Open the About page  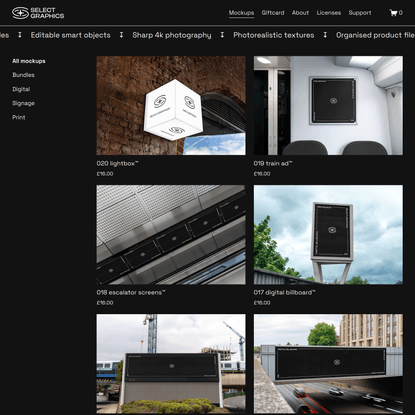300,13
